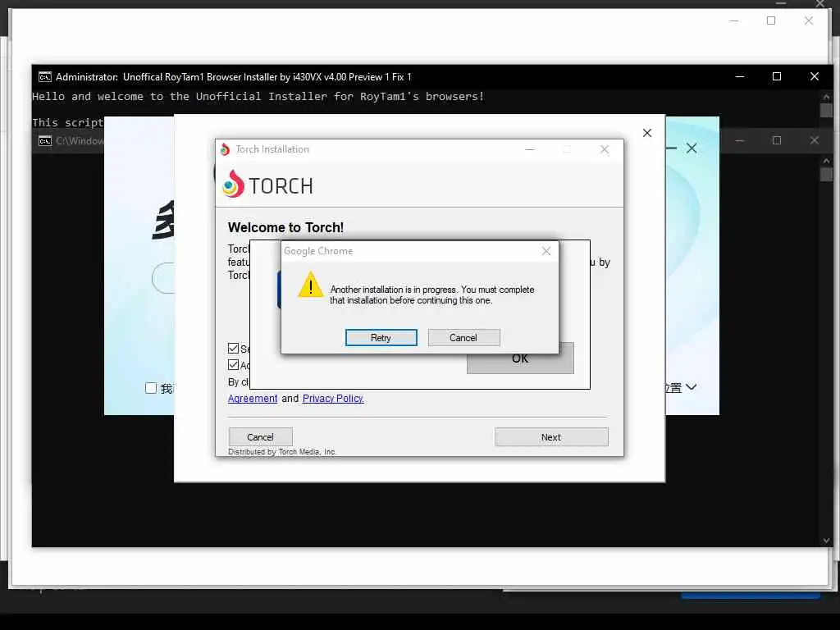This screenshot has height=630, width=840.
Task: Close the white dialog behind Torch installer
Action: coord(647,133)
